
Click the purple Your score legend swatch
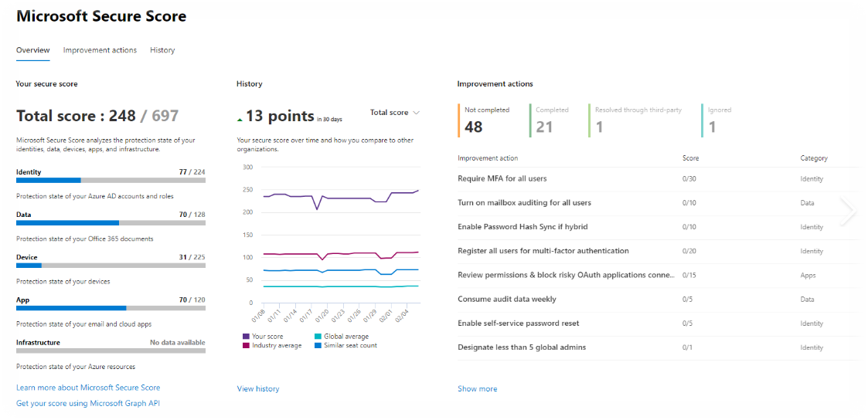point(246,337)
